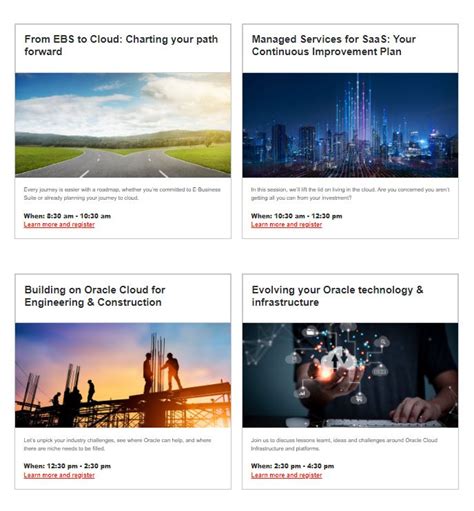The width and height of the screenshot is (474, 511).
Task: Click the forked road landscape image
Action: [x=123, y=125]
